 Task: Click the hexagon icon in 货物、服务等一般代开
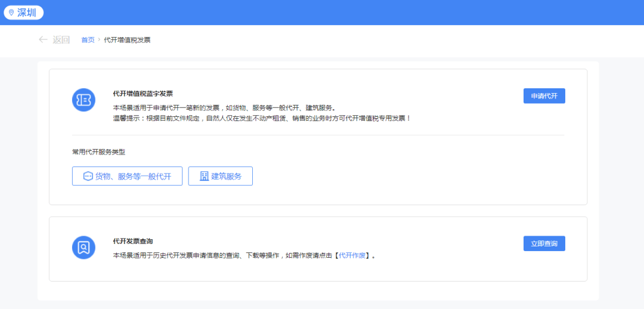coord(88,176)
